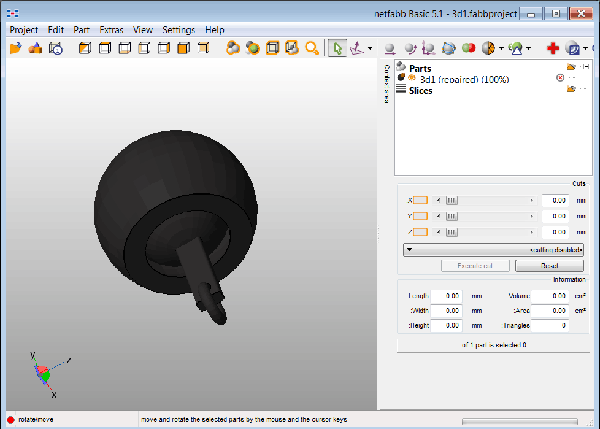Viewport: 600px width, 429px height.
Task: Click the red cross repair icon
Action: pos(553,48)
